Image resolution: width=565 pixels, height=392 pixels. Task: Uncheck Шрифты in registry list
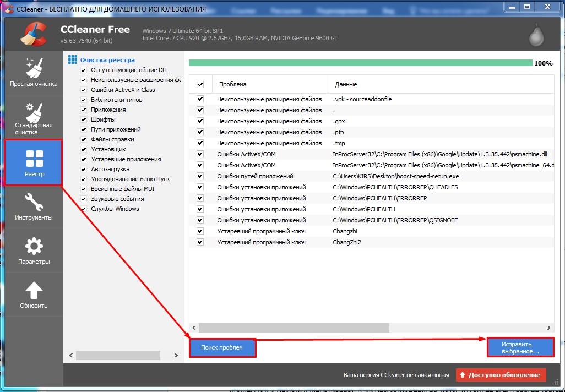[x=84, y=119]
